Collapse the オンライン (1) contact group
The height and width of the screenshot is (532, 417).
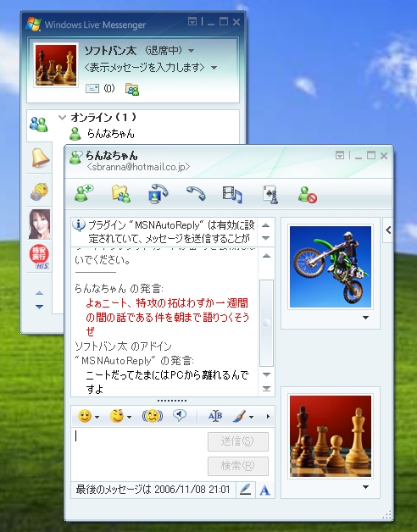point(62,118)
